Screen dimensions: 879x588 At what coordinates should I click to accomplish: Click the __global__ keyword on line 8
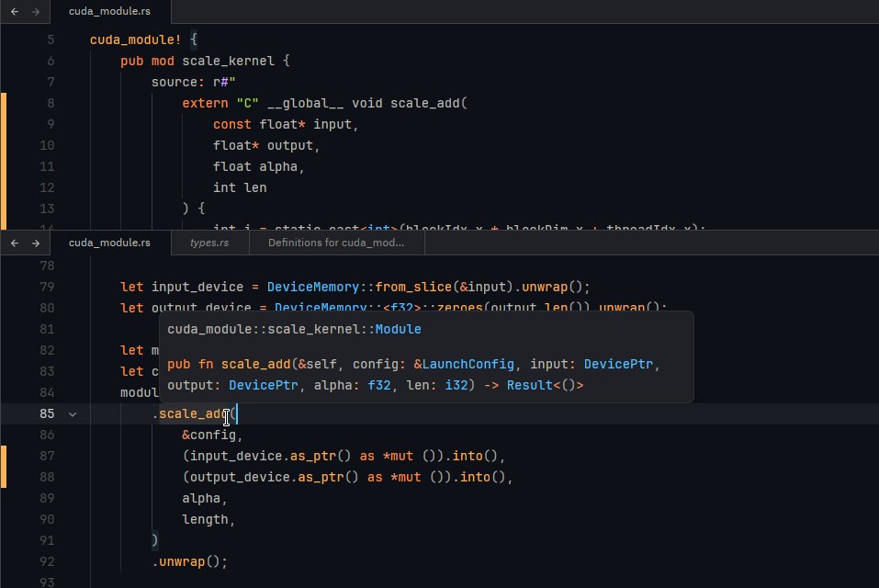306,103
